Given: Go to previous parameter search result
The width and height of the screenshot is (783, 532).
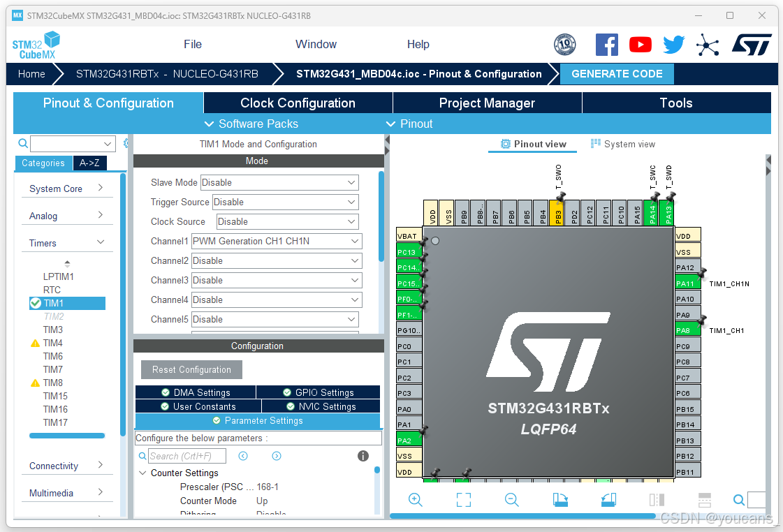Looking at the screenshot, I should pyautogui.click(x=243, y=456).
